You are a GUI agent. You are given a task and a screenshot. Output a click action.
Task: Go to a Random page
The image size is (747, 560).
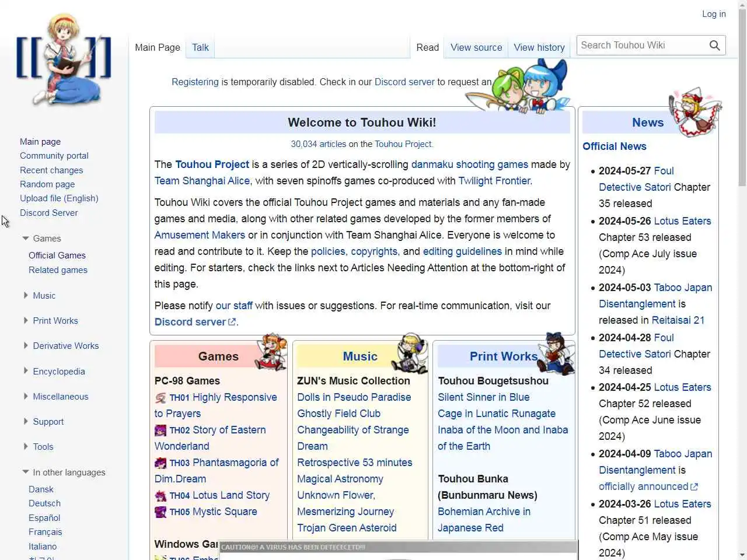click(47, 184)
